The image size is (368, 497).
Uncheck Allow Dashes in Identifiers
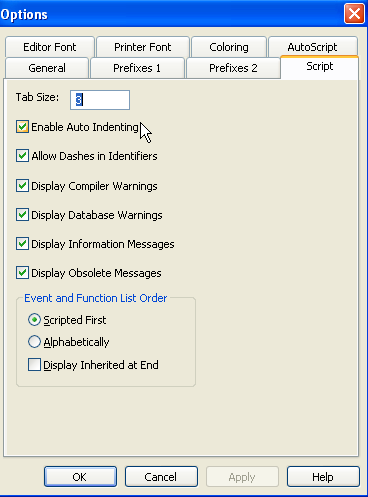(22, 156)
